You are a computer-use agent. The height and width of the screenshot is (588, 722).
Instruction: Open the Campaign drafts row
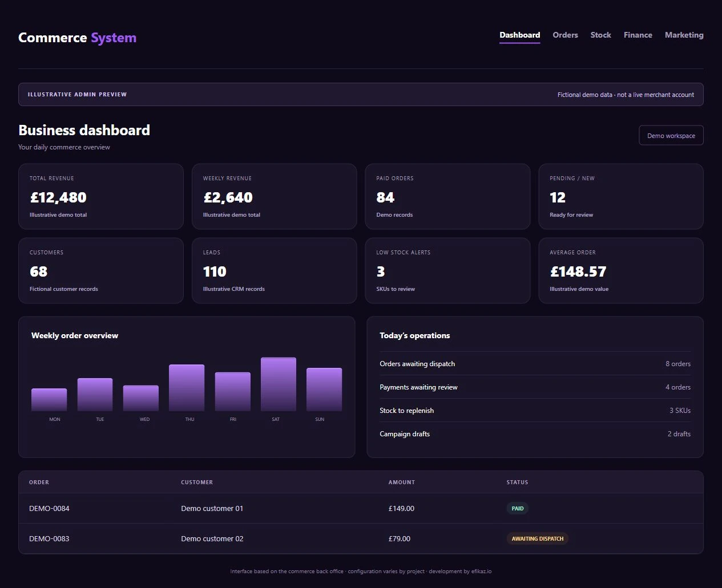[x=535, y=434]
